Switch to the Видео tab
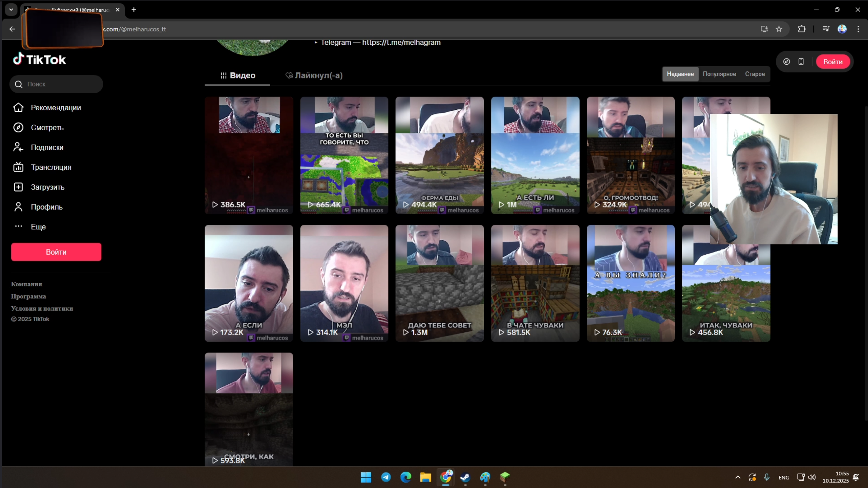Viewport: 868px width, 488px height. pos(237,75)
